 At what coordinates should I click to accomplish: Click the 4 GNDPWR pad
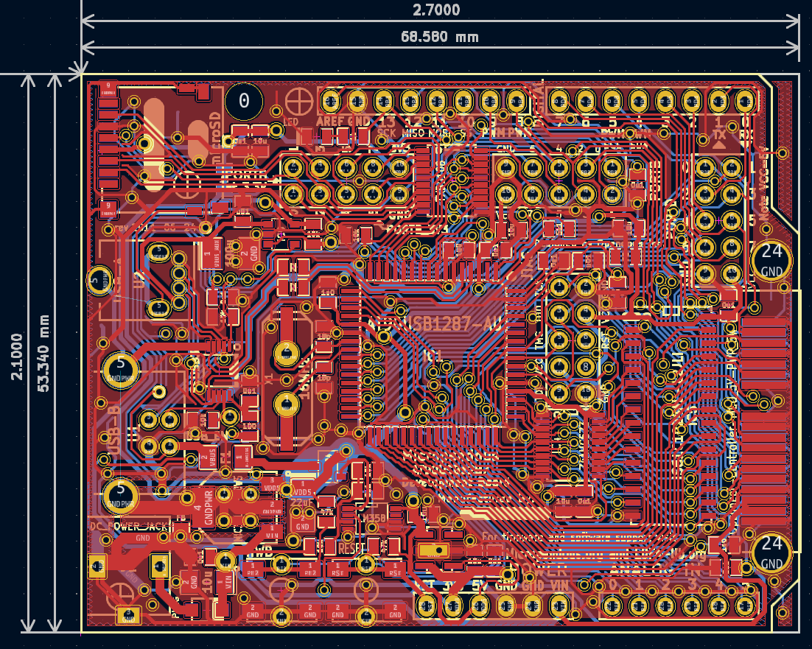[203, 508]
